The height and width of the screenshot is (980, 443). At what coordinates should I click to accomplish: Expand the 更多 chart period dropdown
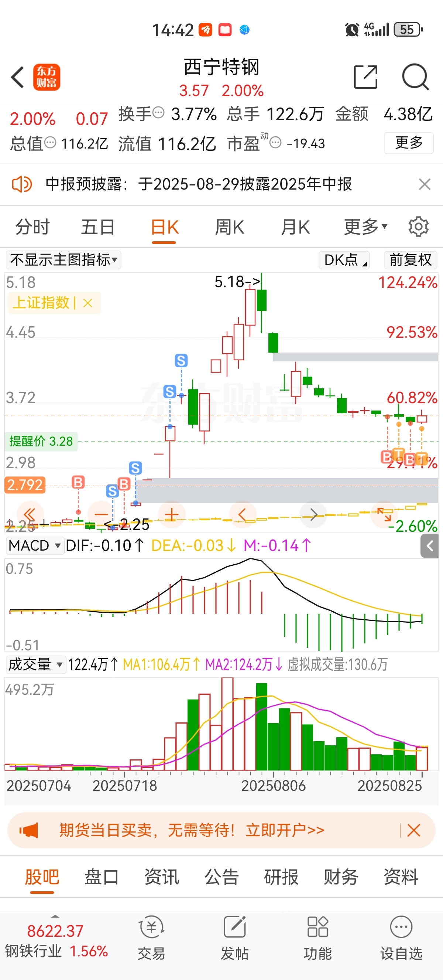[365, 227]
